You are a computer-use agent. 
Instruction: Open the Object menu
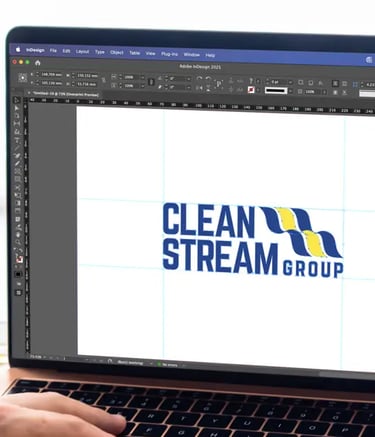click(x=117, y=53)
